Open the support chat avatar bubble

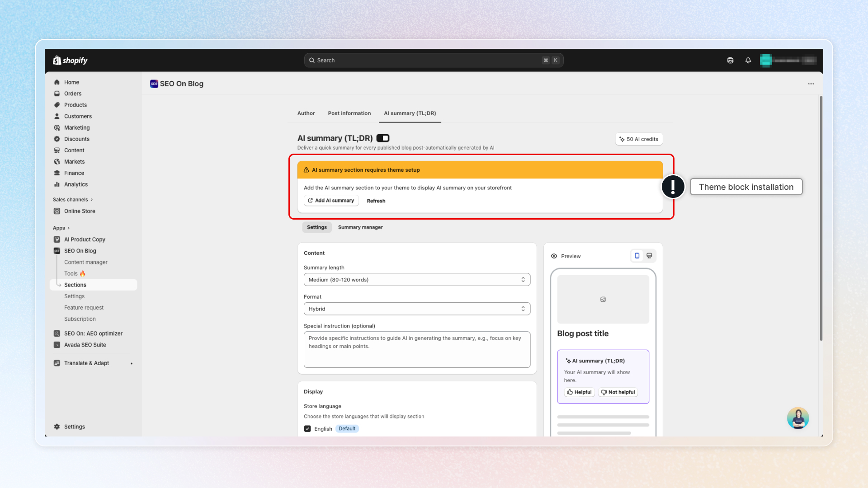pyautogui.click(x=797, y=418)
